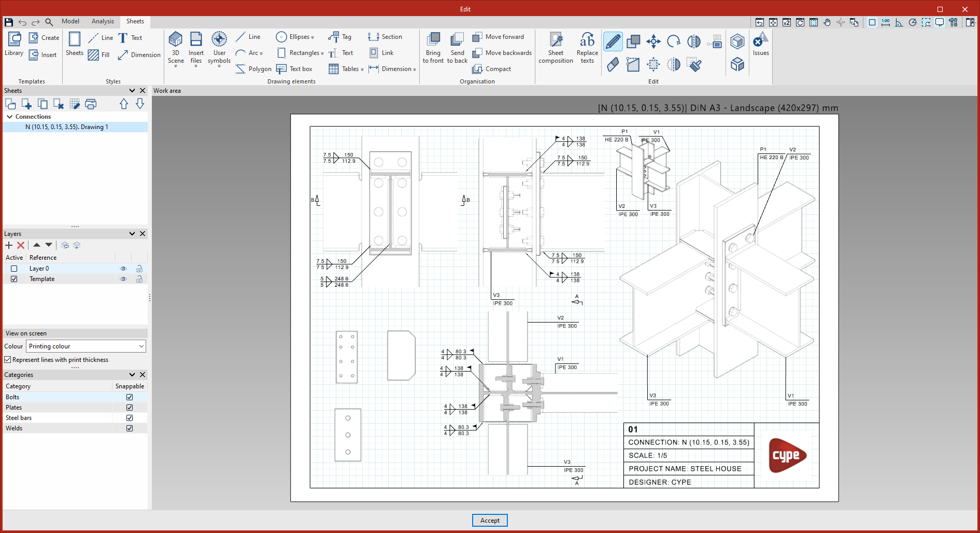The image size is (980, 533).
Task: Click the Link tool
Action: 381,53
